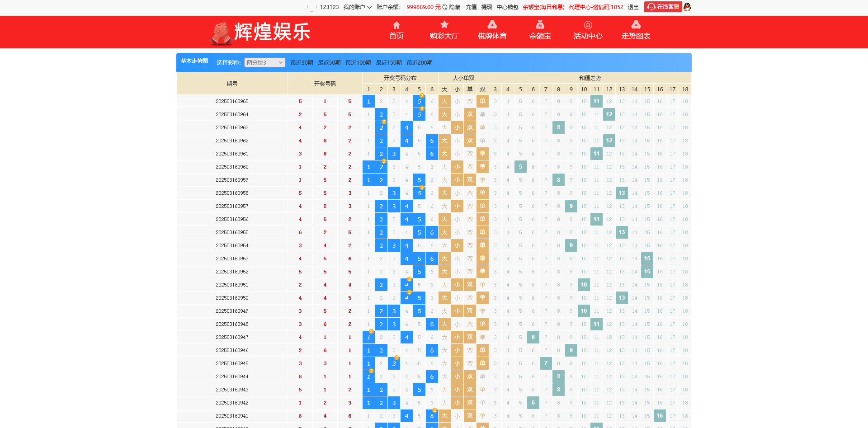Click 充值 to deposit funds
The width and height of the screenshot is (868, 428).
coord(471,7)
